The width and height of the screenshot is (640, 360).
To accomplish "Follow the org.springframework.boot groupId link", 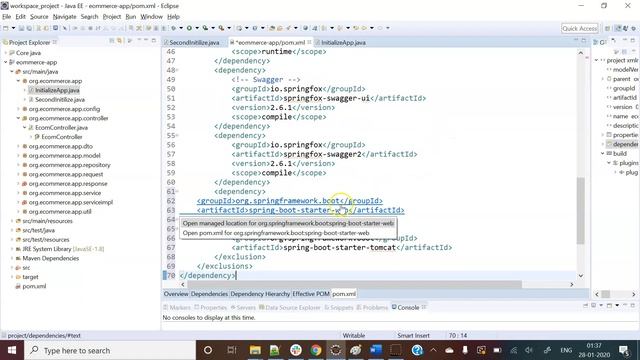I will 290,201.
